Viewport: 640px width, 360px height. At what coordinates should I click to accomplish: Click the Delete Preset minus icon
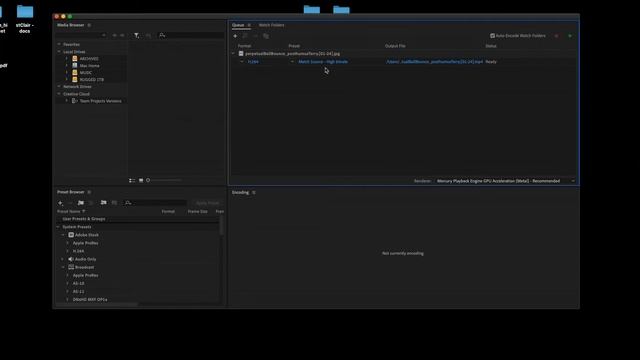coord(70,203)
